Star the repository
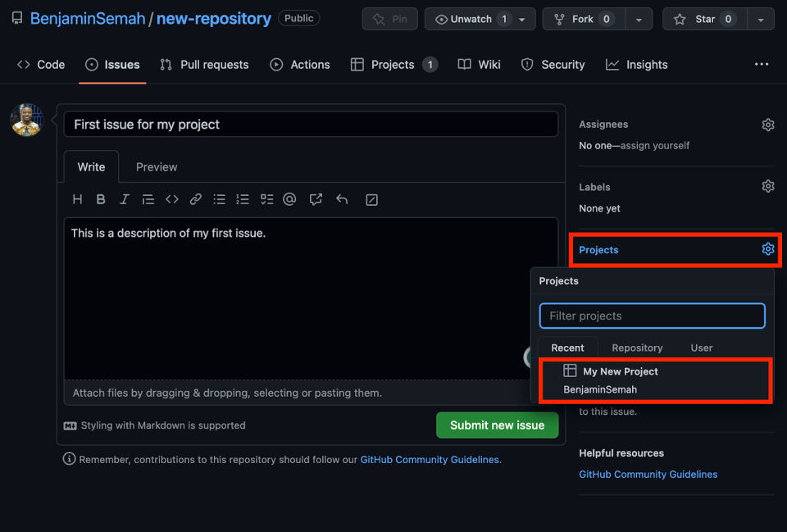Image resolution: width=787 pixels, height=532 pixels. (705, 19)
